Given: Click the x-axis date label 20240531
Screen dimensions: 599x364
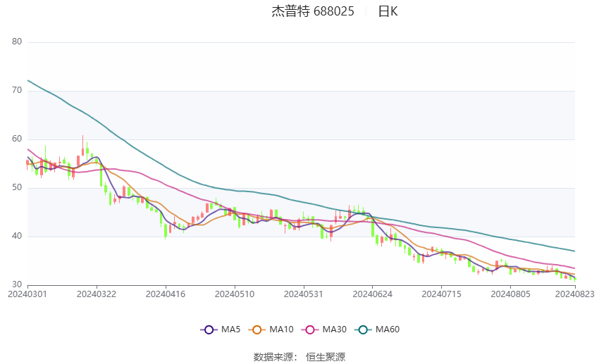Looking at the screenshot, I should (x=303, y=294).
